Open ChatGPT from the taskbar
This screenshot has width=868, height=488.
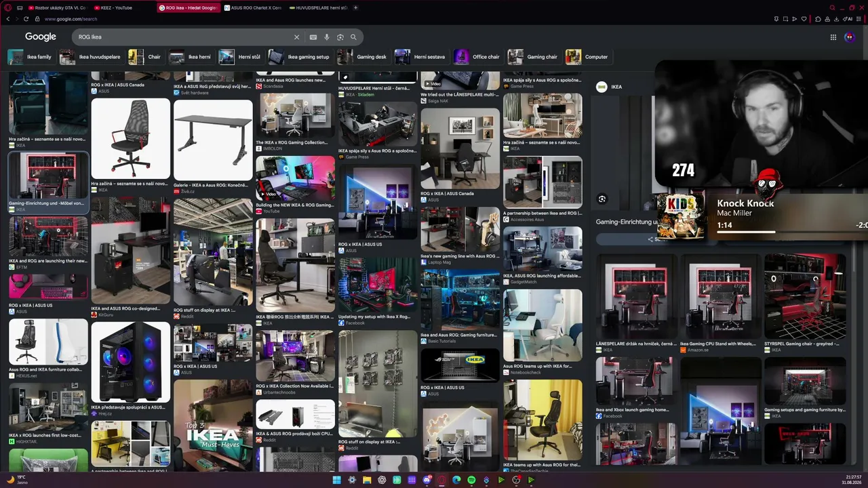(382, 480)
